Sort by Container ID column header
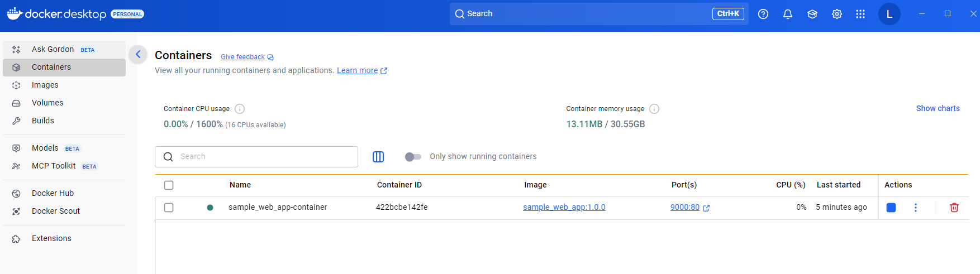 pyautogui.click(x=399, y=185)
